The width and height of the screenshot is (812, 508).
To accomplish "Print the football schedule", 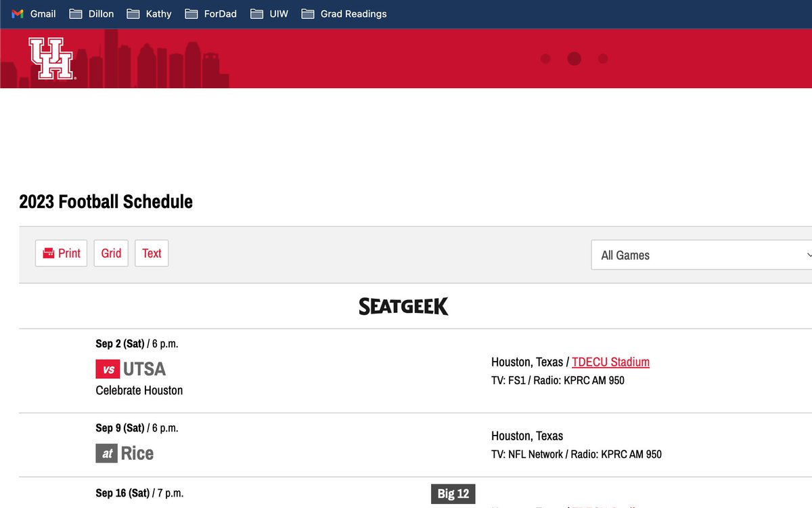I will point(62,253).
